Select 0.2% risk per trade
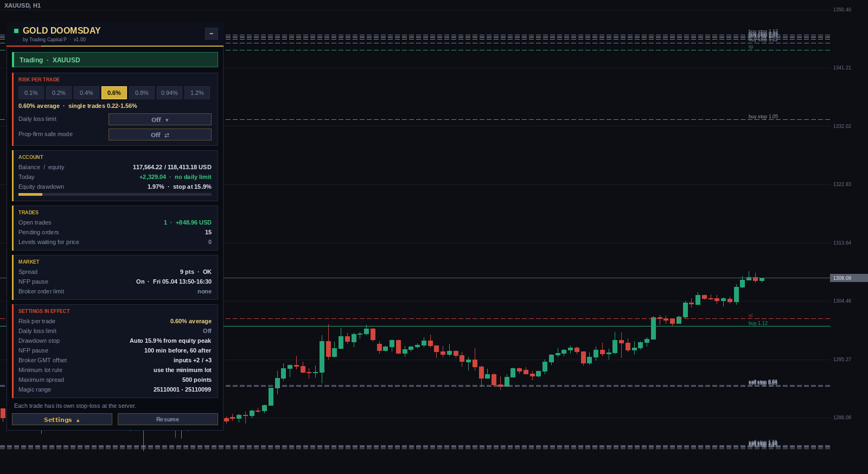The width and height of the screenshot is (868, 474). [x=59, y=93]
